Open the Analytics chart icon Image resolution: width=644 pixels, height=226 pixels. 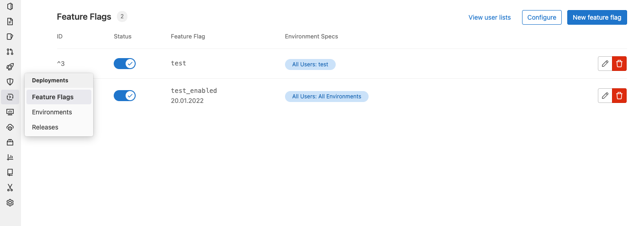click(x=10, y=157)
